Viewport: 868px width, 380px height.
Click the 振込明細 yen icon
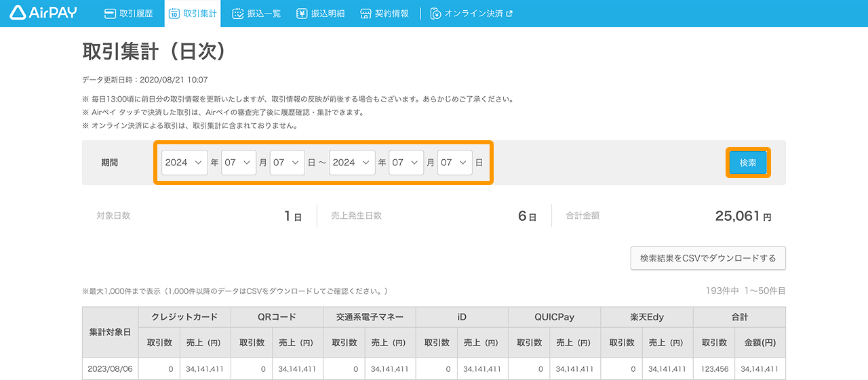click(302, 14)
